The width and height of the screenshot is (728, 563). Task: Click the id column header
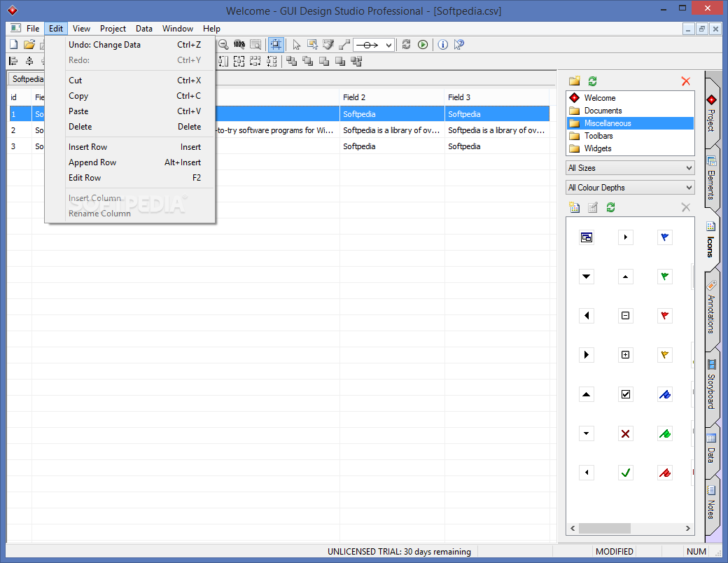pos(19,97)
